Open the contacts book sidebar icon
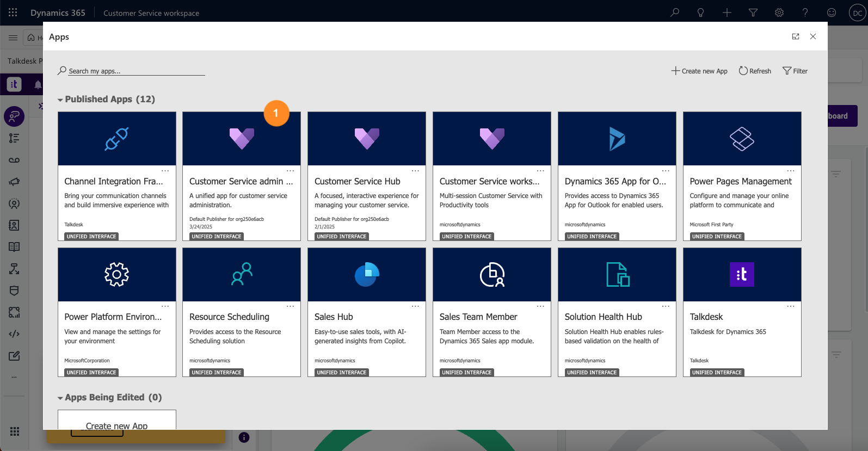Image resolution: width=868 pixels, height=451 pixels. coord(14,225)
